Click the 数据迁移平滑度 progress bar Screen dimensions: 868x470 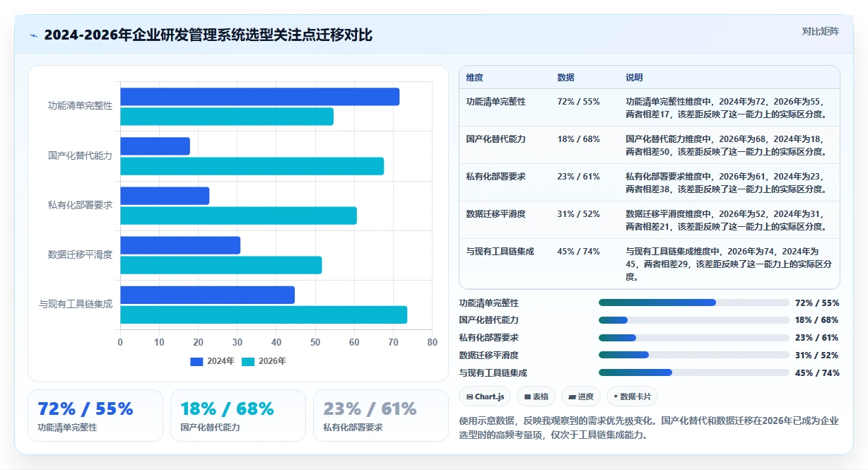693,355
